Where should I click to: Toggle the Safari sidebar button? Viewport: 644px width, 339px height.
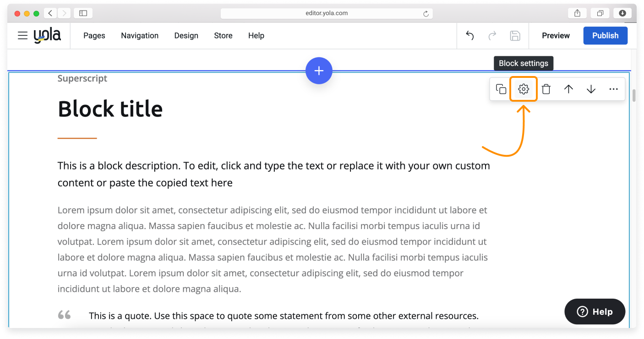click(83, 13)
